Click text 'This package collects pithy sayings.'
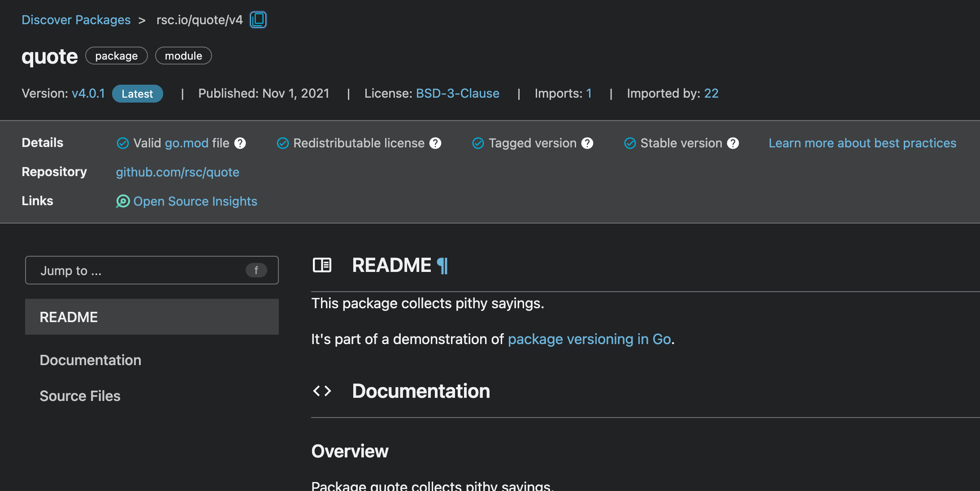The width and height of the screenshot is (980, 491). point(428,304)
